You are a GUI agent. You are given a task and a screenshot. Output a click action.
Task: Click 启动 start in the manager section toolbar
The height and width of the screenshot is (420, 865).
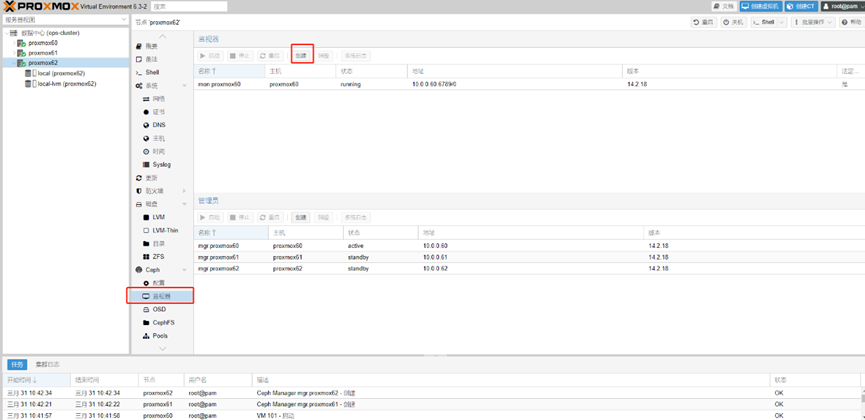coord(210,217)
